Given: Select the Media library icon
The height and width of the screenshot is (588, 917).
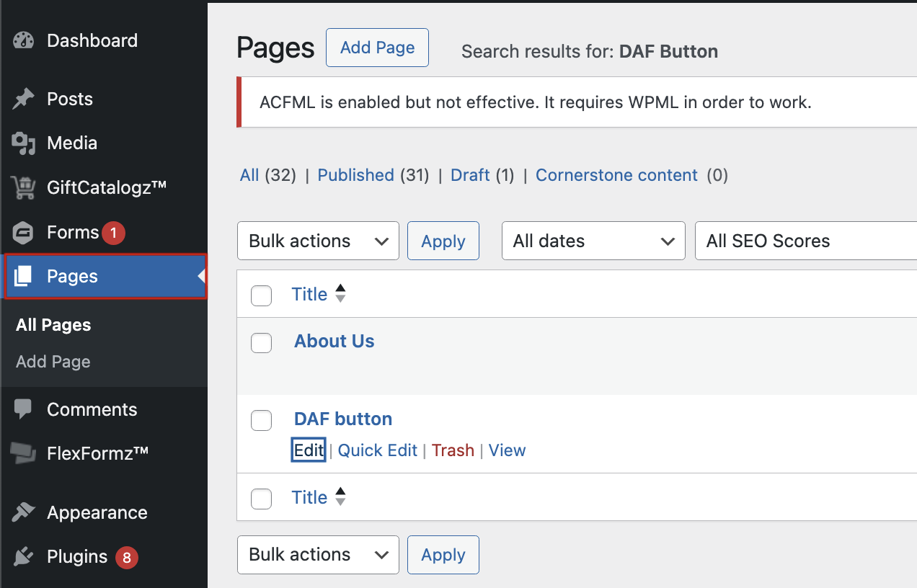Looking at the screenshot, I should tap(23, 143).
